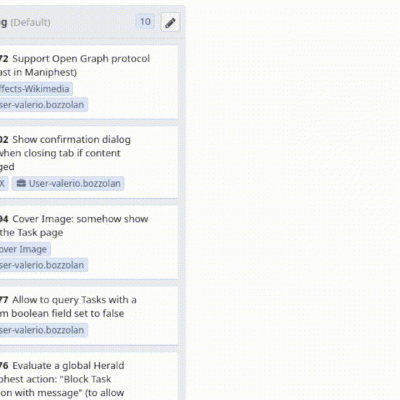Click the (Default) column header label

point(30,23)
